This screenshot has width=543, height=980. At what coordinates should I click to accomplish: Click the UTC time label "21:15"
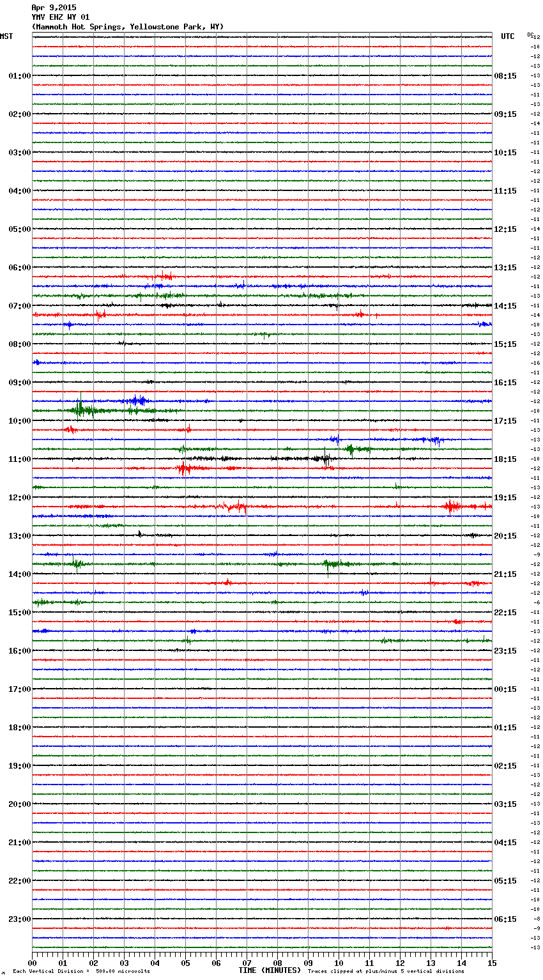505,574
